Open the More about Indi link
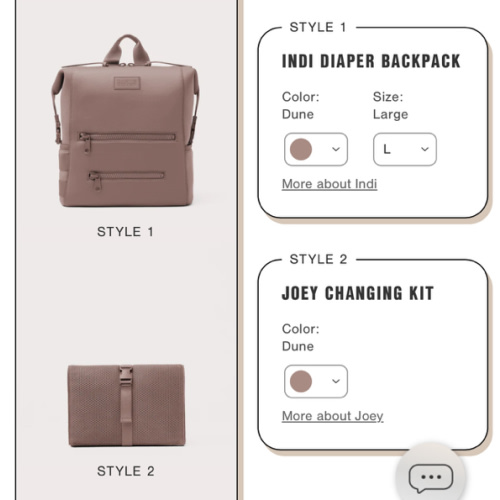This screenshot has height=500, width=500. pyautogui.click(x=329, y=184)
